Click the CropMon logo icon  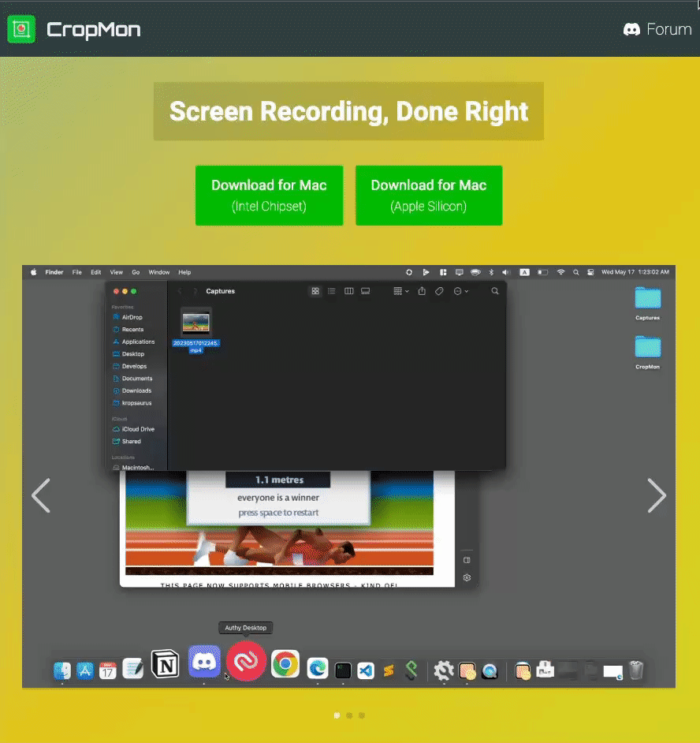[21, 29]
